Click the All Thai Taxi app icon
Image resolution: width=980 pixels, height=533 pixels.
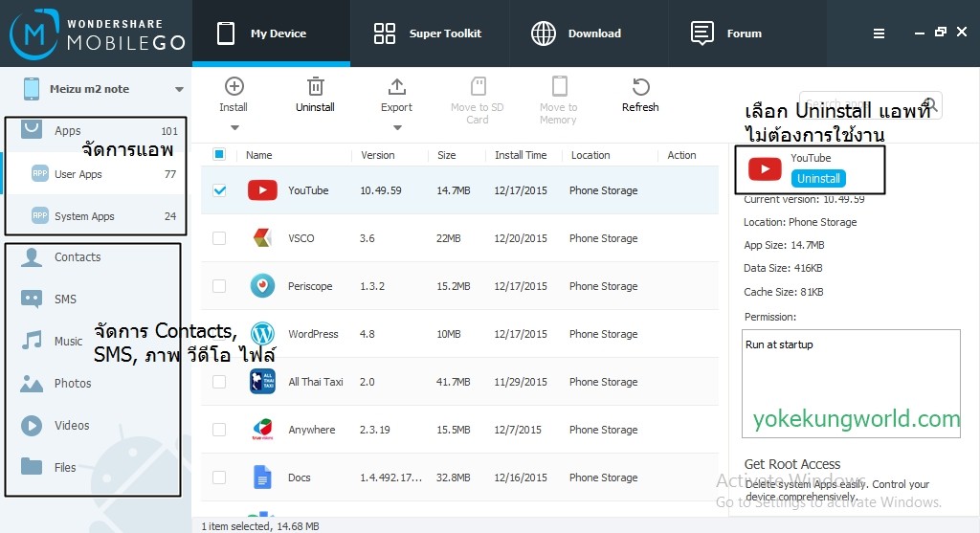coord(262,382)
